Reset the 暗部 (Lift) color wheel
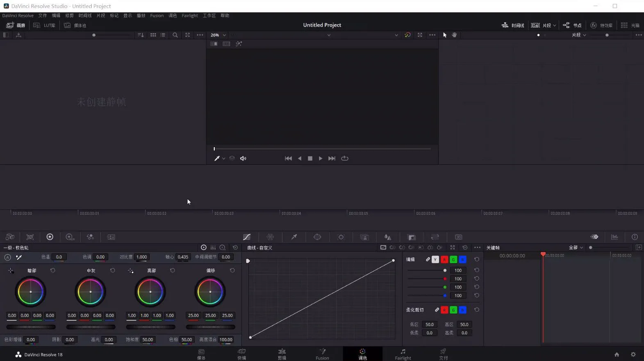 pos(52,270)
